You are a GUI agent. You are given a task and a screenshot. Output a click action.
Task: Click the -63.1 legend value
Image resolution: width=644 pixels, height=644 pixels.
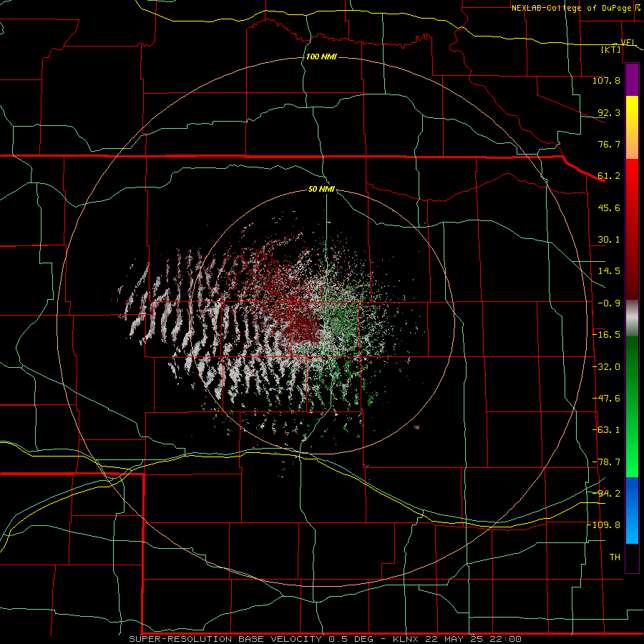[x=606, y=430]
